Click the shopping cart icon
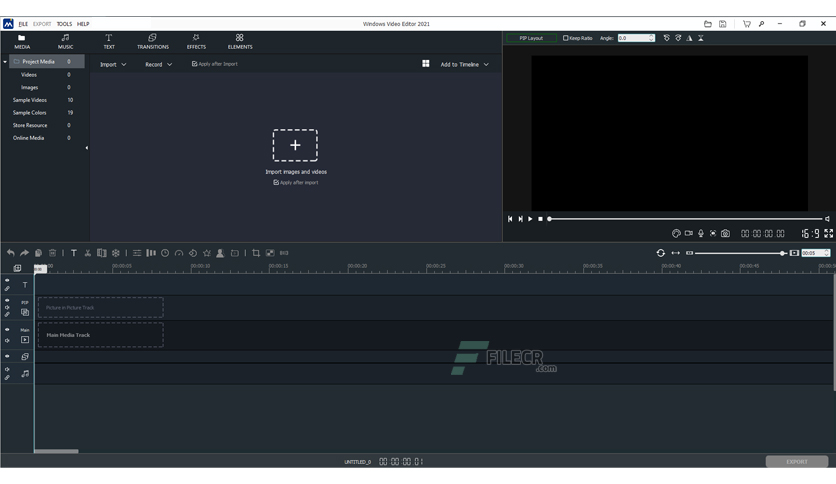Viewport: 836px width, 484px height. (746, 24)
